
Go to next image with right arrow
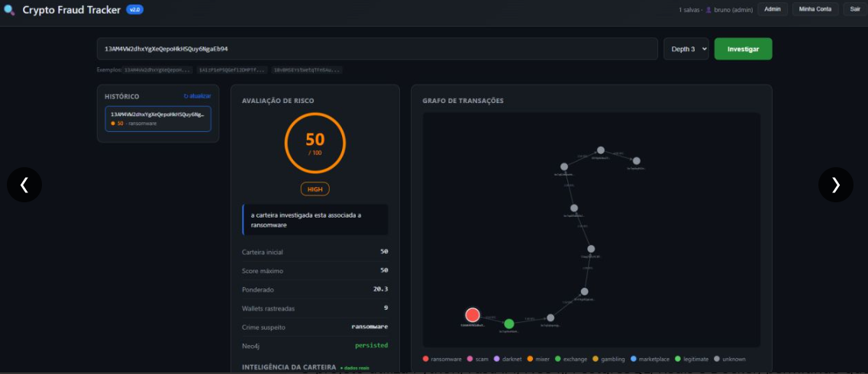(x=835, y=185)
